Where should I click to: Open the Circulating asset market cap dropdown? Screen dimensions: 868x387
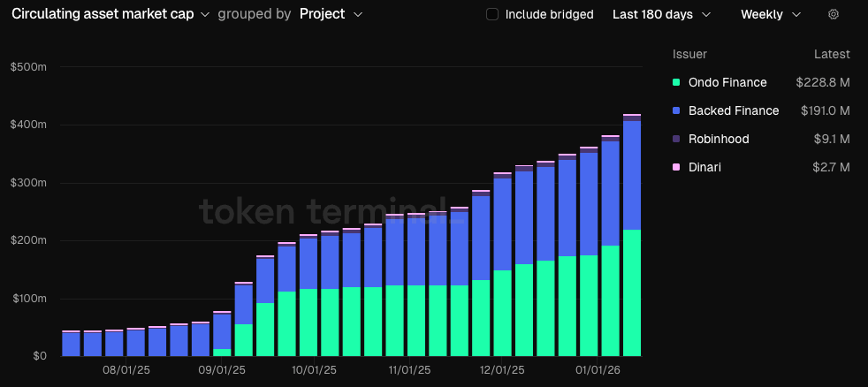click(x=110, y=14)
